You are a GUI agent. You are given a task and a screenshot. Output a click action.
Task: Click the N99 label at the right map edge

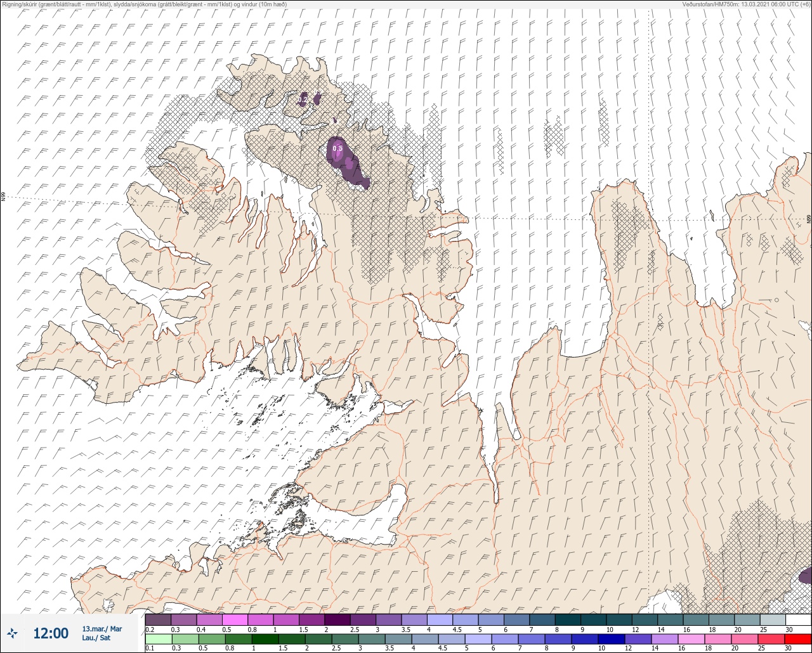809,219
